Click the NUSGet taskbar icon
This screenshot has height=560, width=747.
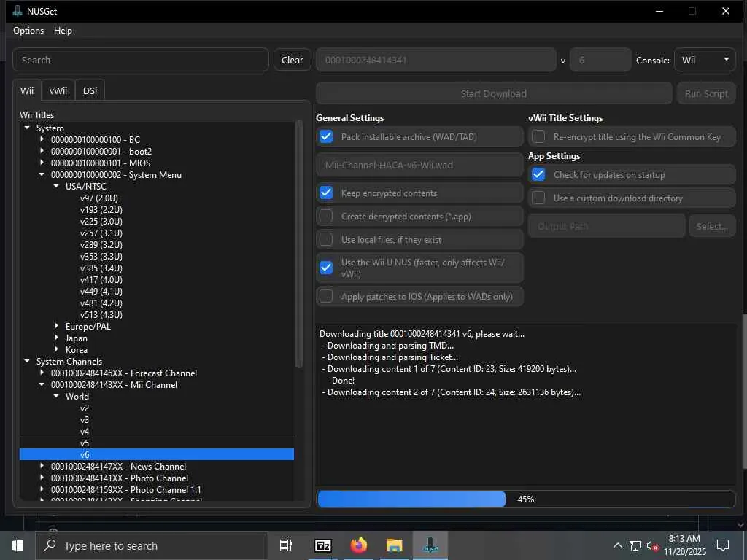click(430, 545)
